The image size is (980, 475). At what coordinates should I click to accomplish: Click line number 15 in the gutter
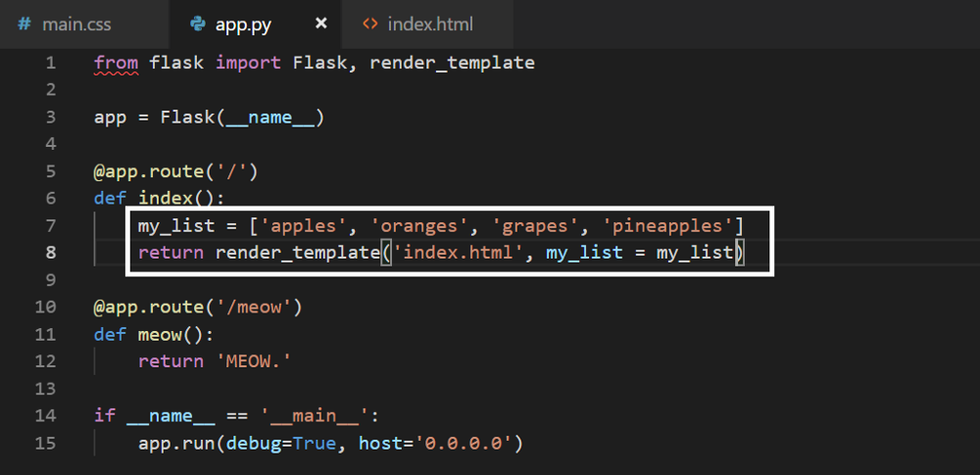click(46, 444)
